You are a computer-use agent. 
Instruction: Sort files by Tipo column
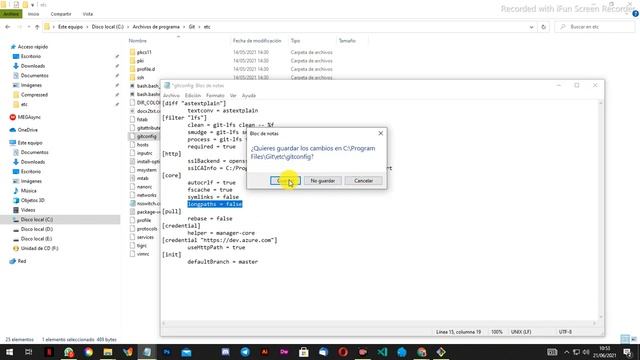296,41
